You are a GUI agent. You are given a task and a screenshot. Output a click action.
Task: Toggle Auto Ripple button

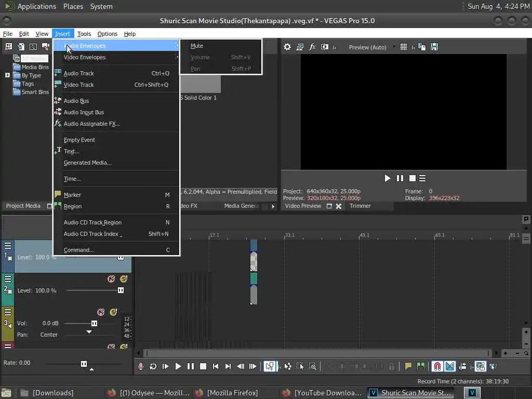[463, 366]
